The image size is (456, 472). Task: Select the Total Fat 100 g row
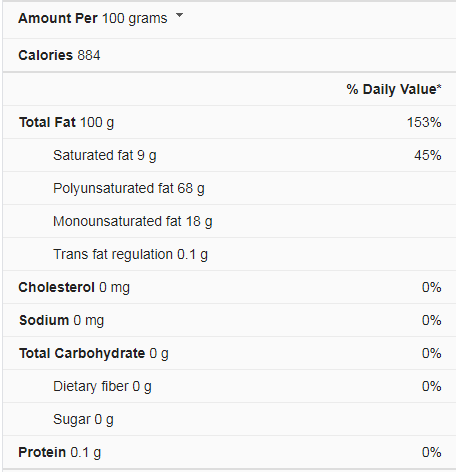click(x=229, y=122)
